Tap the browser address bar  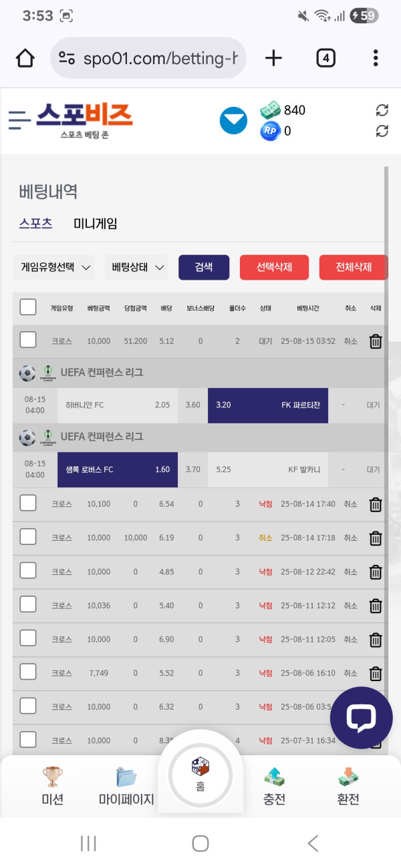pyautogui.click(x=148, y=58)
